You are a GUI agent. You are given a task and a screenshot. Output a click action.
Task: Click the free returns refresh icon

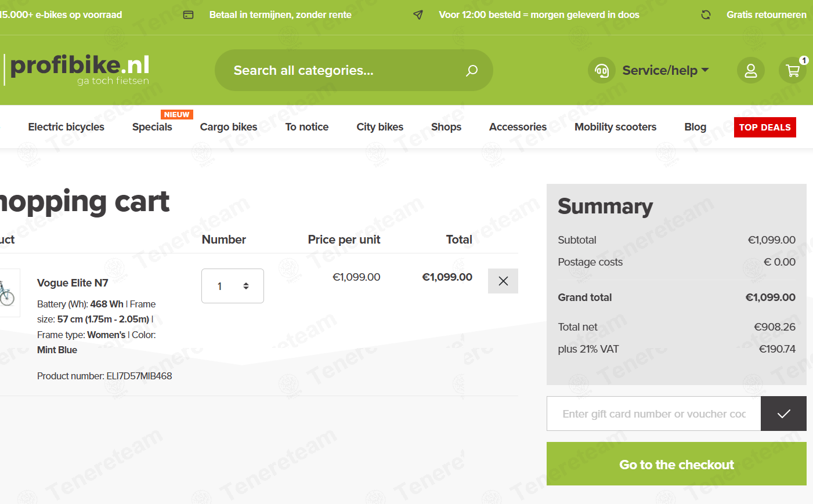coord(706,14)
